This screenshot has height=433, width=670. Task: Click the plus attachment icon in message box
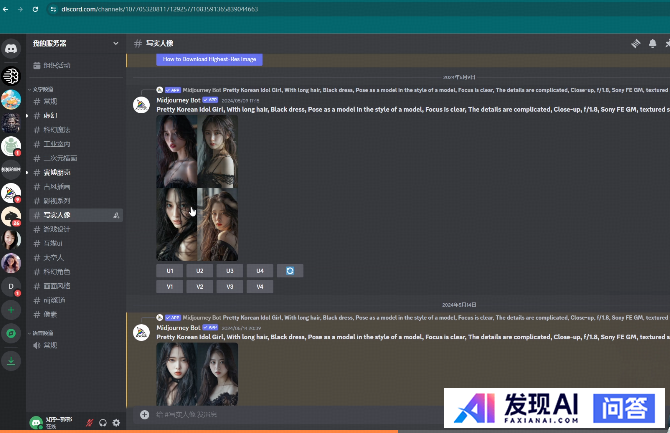click(x=144, y=413)
